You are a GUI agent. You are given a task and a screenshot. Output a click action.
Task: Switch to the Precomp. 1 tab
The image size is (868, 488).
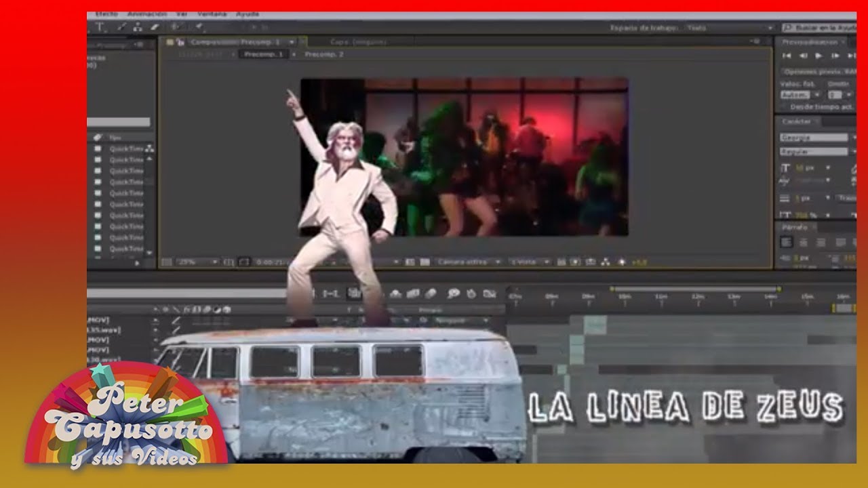[x=263, y=54]
